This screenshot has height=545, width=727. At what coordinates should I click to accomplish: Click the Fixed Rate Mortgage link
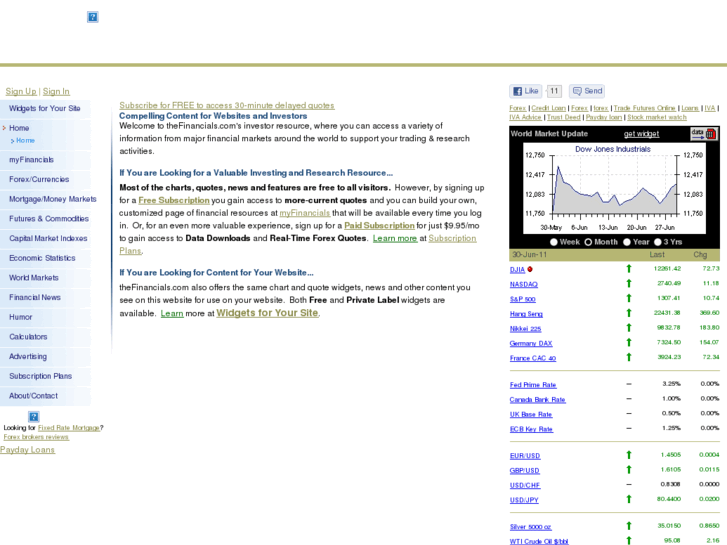tap(69, 428)
